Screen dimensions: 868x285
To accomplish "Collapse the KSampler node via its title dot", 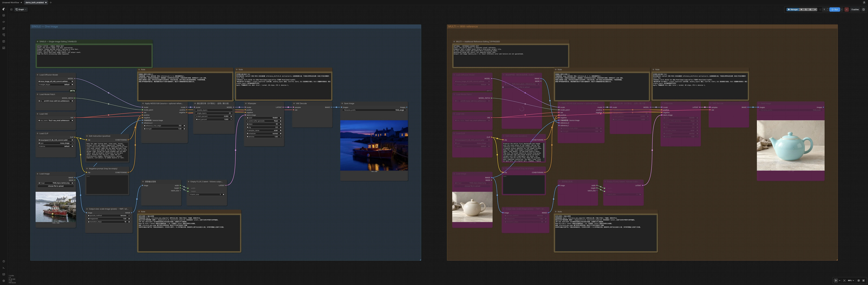I will pyautogui.click(x=246, y=104).
